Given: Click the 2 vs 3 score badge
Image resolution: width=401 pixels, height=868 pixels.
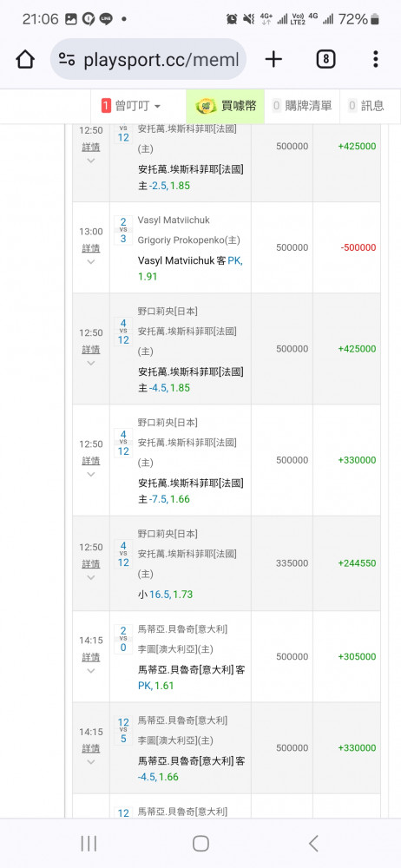Looking at the screenshot, I should point(123,230).
